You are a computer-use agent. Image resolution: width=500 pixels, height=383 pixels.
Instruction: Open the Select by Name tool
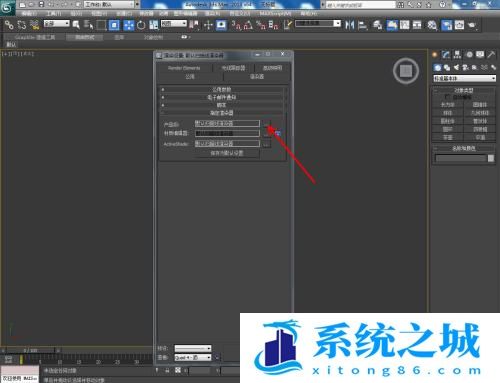tap(89, 25)
